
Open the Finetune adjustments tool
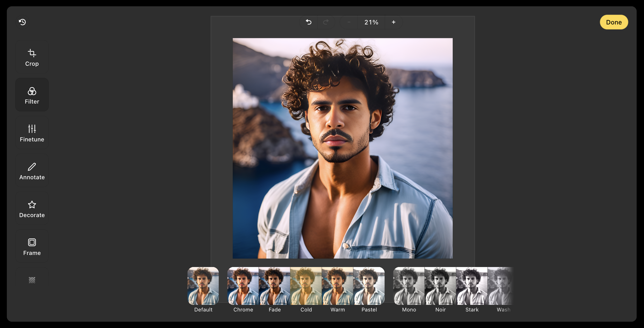(x=32, y=133)
